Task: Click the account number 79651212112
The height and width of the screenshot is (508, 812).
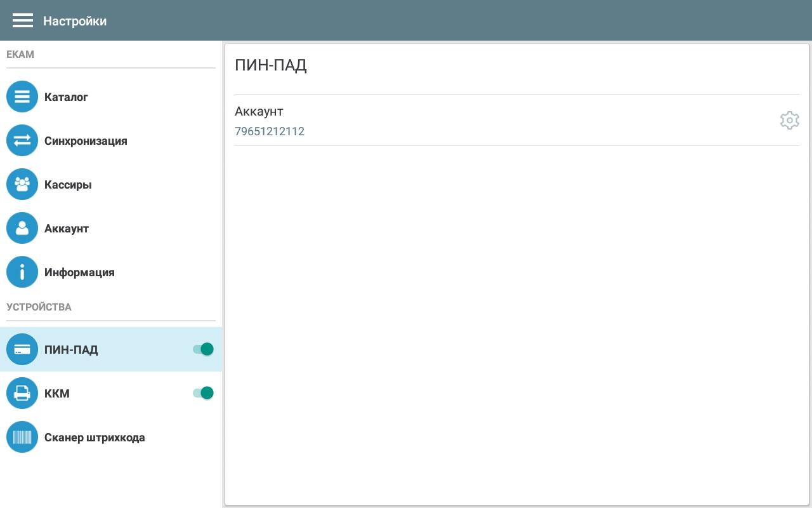Action: (270, 131)
